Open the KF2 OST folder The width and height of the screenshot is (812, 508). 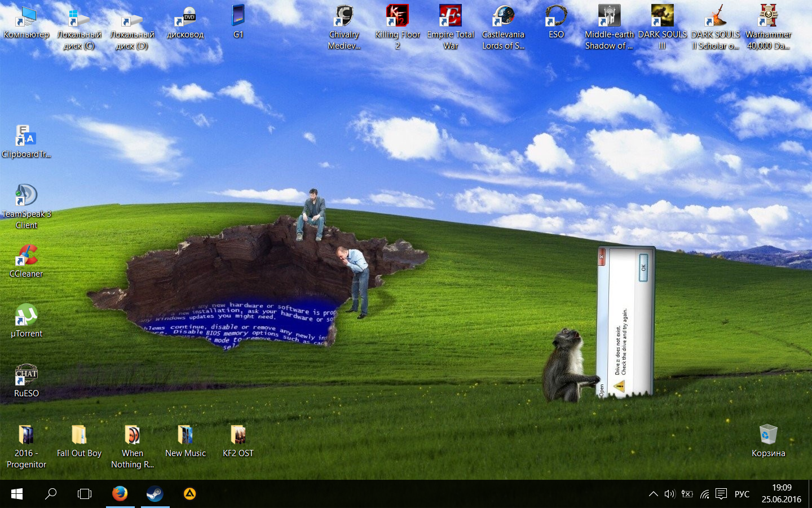pyautogui.click(x=238, y=436)
